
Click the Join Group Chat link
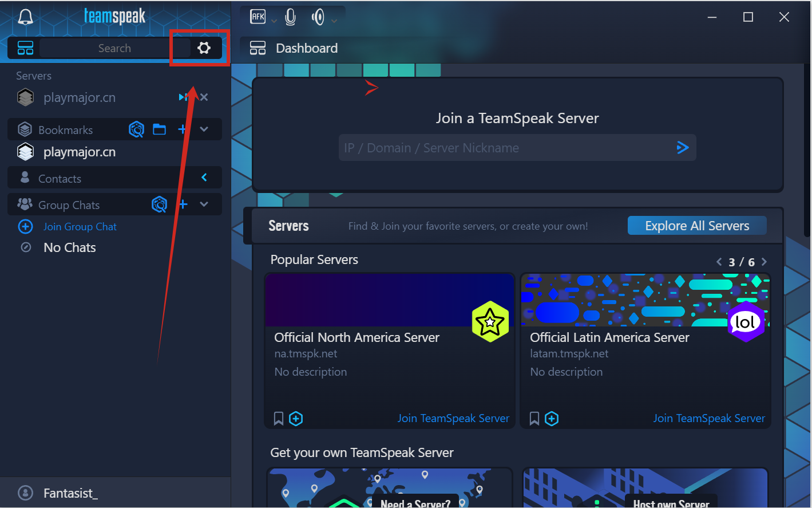pos(80,227)
